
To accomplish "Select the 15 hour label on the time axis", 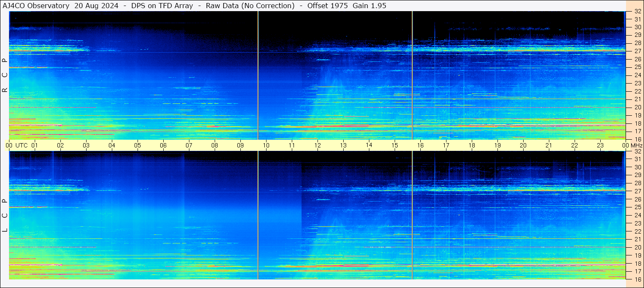I will click(x=395, y=145).
